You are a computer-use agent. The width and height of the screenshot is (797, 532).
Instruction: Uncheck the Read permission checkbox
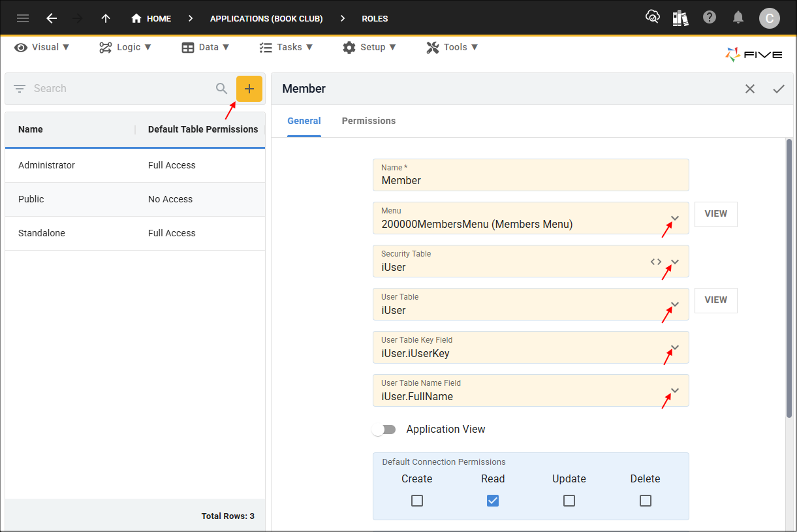493,501
